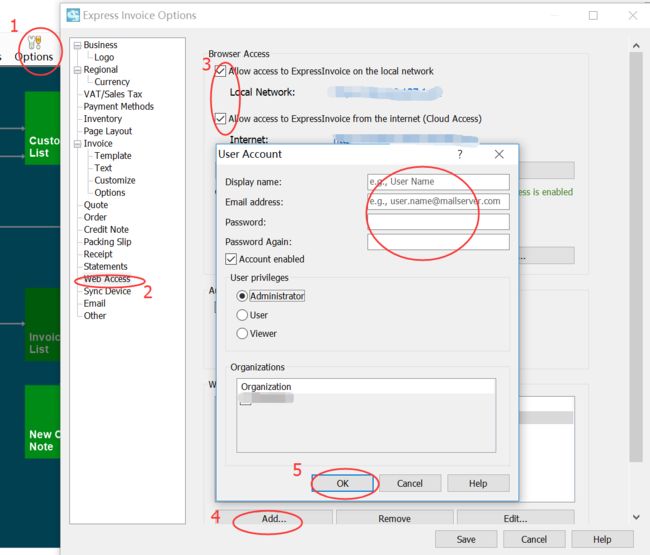This screenshot has height=555, width=650.
Task: Toggle local network access checkbox
Action: 221,71
